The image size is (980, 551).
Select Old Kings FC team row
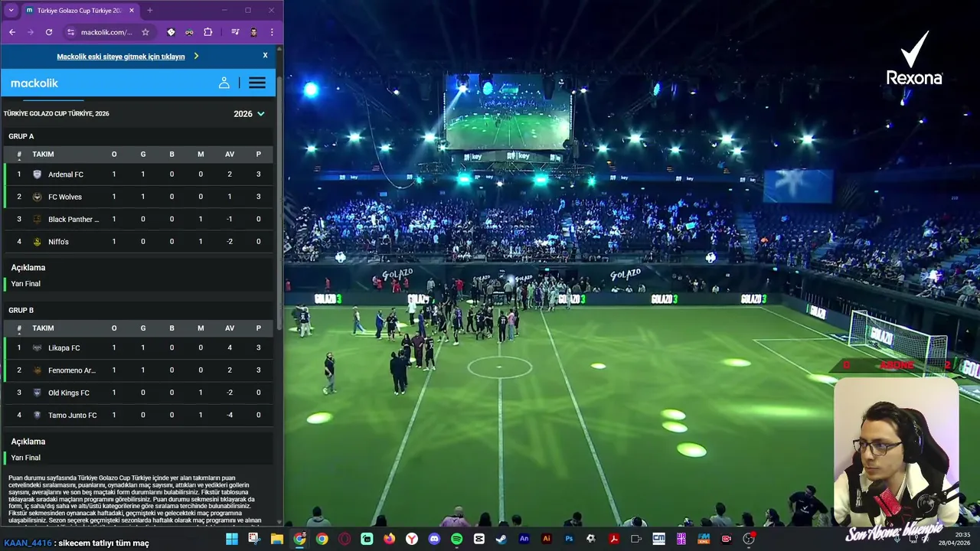click(x=138, y=393)
